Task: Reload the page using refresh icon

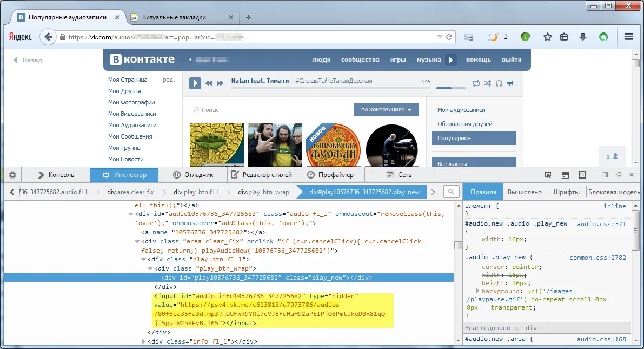Action: (x=449, y=37)
